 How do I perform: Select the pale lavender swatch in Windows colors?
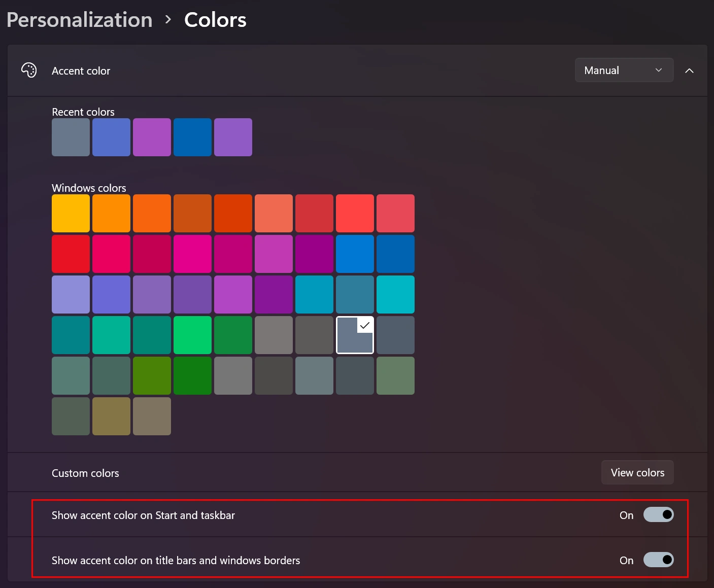click(x=71, y=295)
